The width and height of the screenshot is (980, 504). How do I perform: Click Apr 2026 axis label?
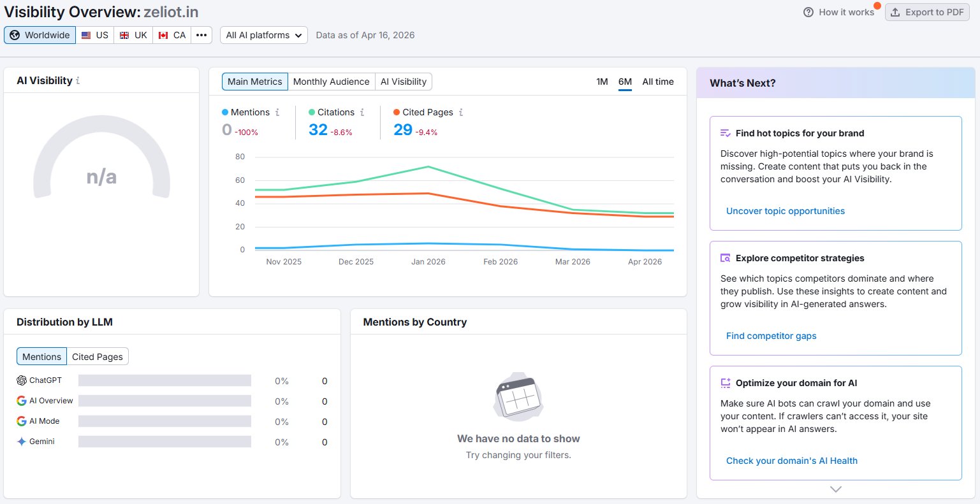click(x=645, y=262)
